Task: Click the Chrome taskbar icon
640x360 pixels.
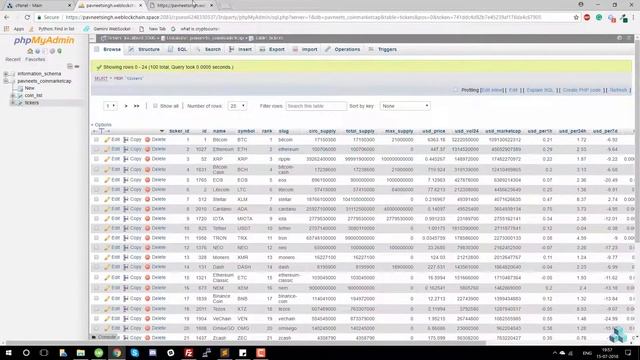Action: point(117,353)
